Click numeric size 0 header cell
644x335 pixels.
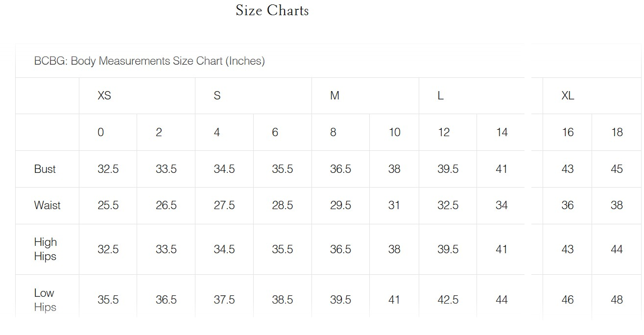tap(100, 132)
